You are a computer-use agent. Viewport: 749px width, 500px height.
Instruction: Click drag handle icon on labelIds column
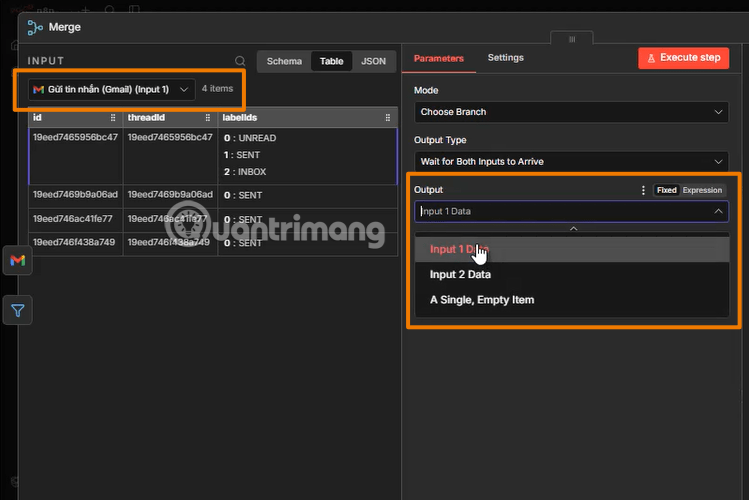click(x=387, y=117)
